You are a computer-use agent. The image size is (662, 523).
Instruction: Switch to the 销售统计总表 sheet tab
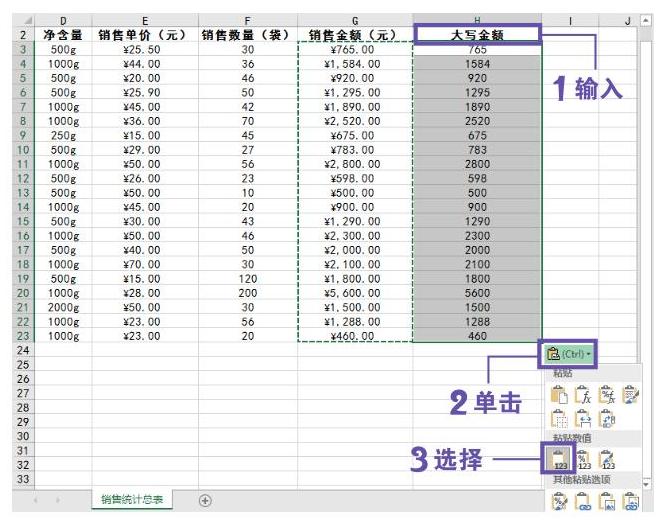[132, 500]
